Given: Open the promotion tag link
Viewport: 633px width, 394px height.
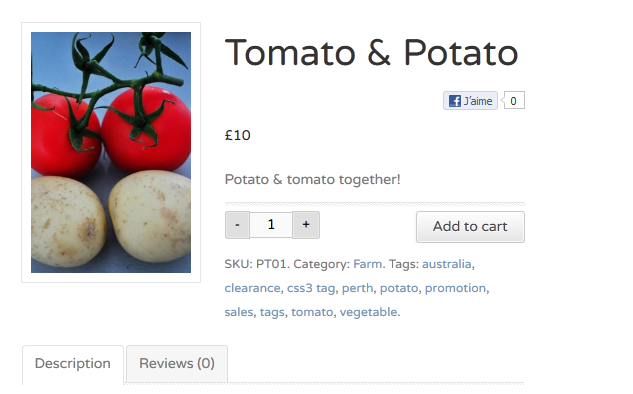Looking at the screenshot, I should (x=455, y=288).
